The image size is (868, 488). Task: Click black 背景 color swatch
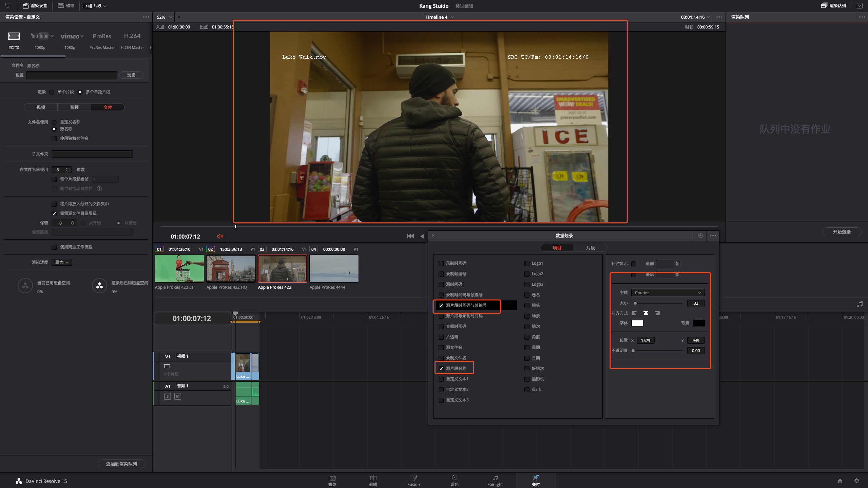click(698, 323)
